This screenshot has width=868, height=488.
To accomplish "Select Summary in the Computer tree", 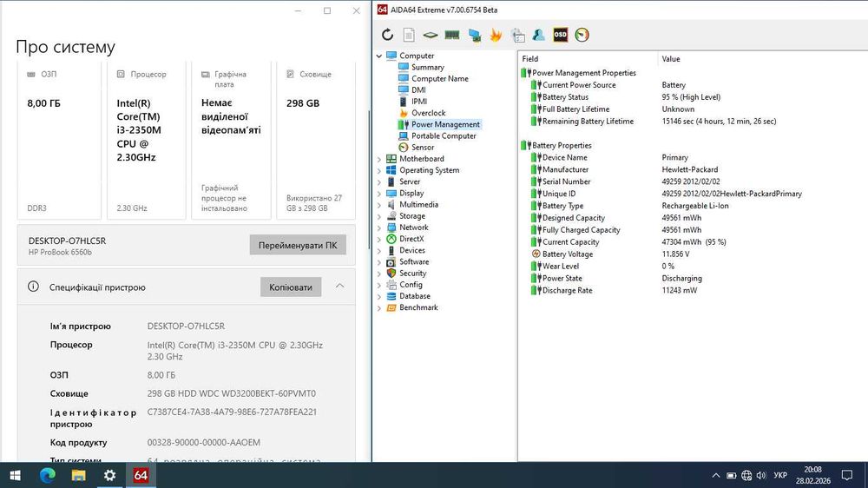I will click(x=427, y=67).
